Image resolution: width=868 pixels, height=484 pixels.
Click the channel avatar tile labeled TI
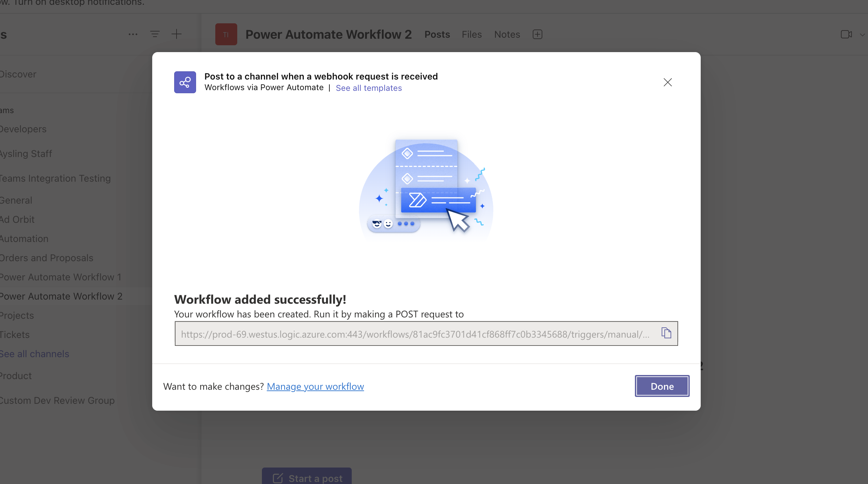click(x=226, y=34)
